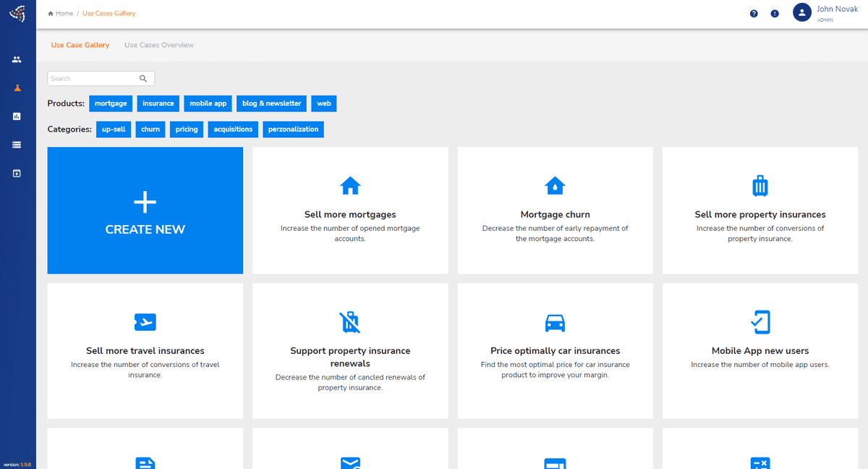
Task: Click the bar chart sidebar icon
Action: [x=17, y=116]
